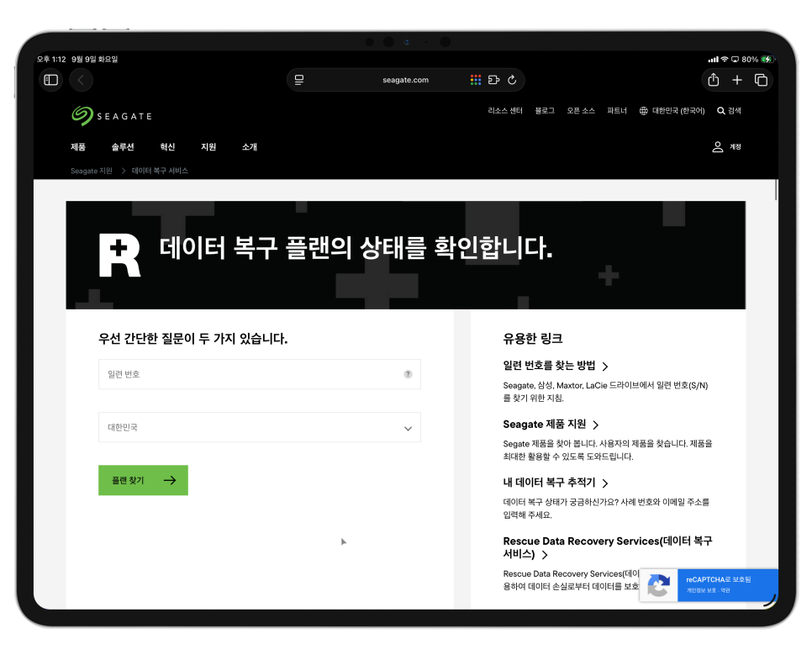The height and width of the screenshot is (660, 812).
Task: Open Rescue Data Recovery Services link
Action: tap(608, 547)
